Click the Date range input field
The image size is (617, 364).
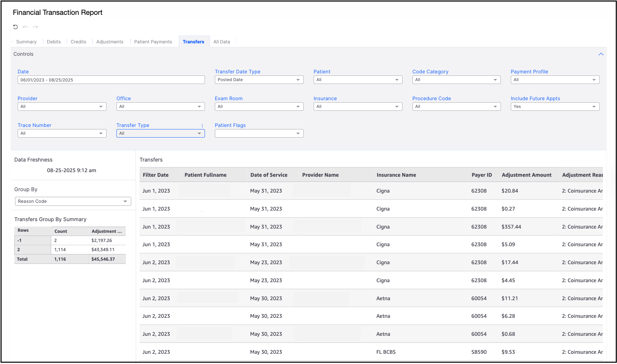[x=111, y=80]
